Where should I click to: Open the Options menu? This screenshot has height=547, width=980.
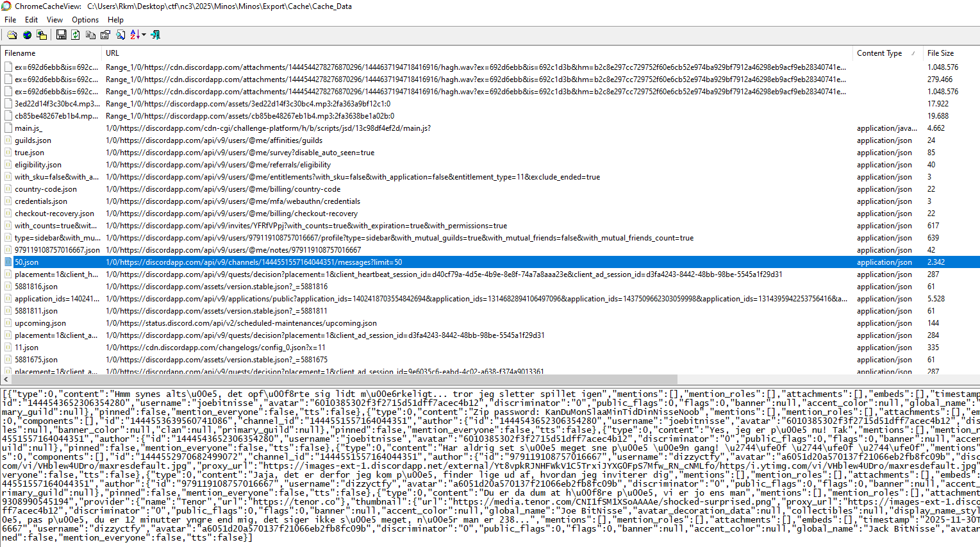pos(85,20)
